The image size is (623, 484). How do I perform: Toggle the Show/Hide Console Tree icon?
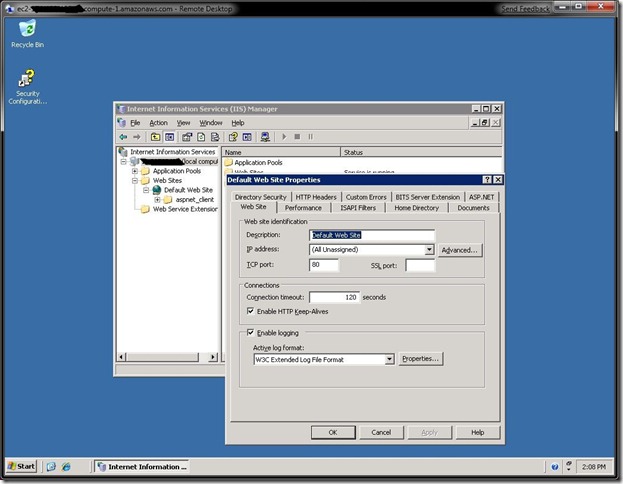[170, 137]
